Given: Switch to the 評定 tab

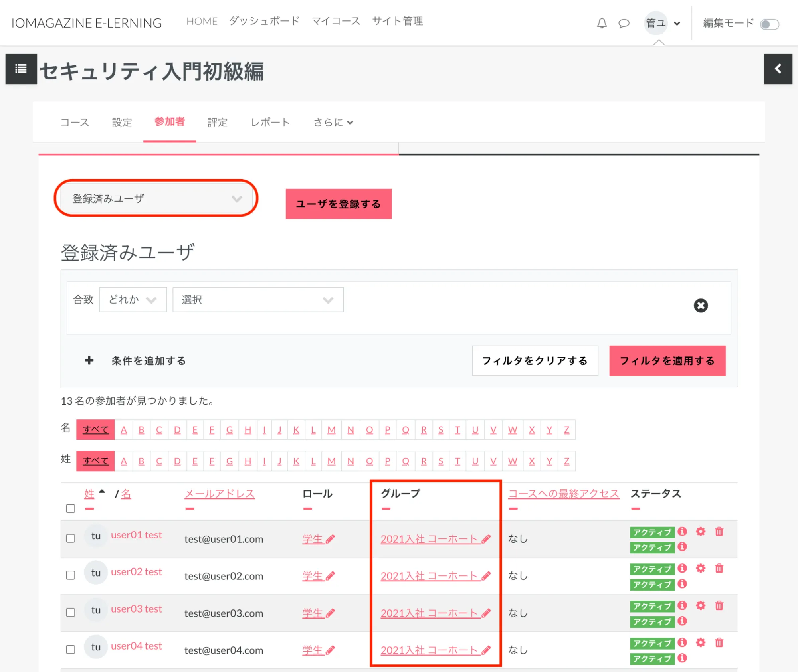Looking at the screenshot, I should point(217,122).
